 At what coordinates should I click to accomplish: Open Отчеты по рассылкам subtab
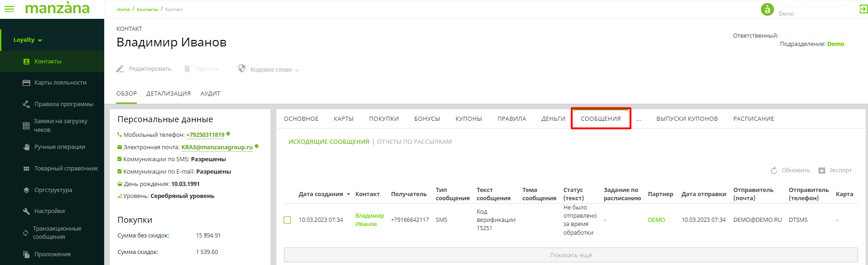[414, 142]
